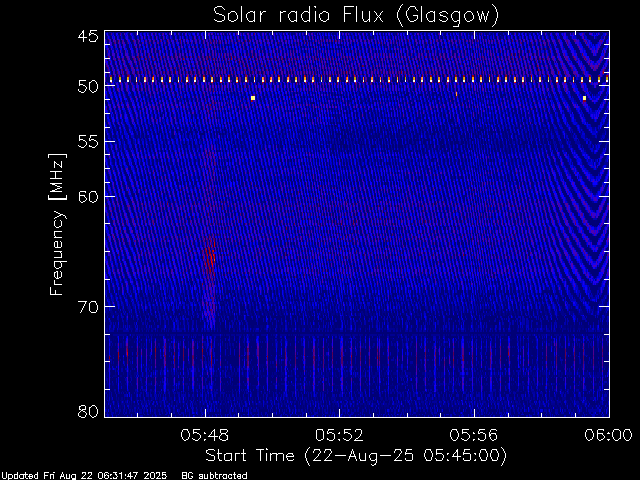640x480 pixels.
Task: Click the 06:00 time tick label
Action: (608, 435)
